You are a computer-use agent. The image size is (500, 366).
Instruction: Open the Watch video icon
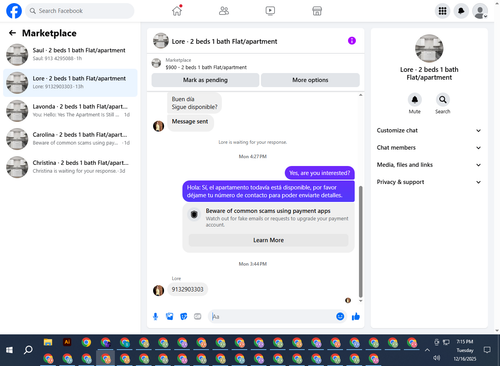(x=270, y=11)
